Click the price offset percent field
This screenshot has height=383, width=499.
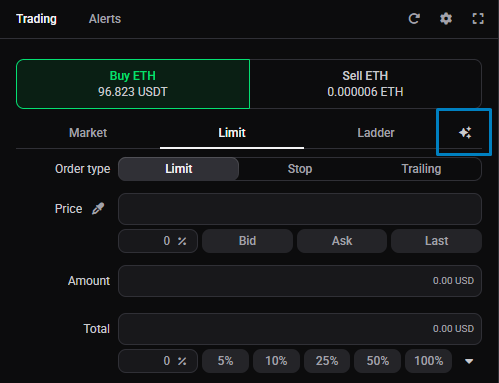(x=158, y=241)
